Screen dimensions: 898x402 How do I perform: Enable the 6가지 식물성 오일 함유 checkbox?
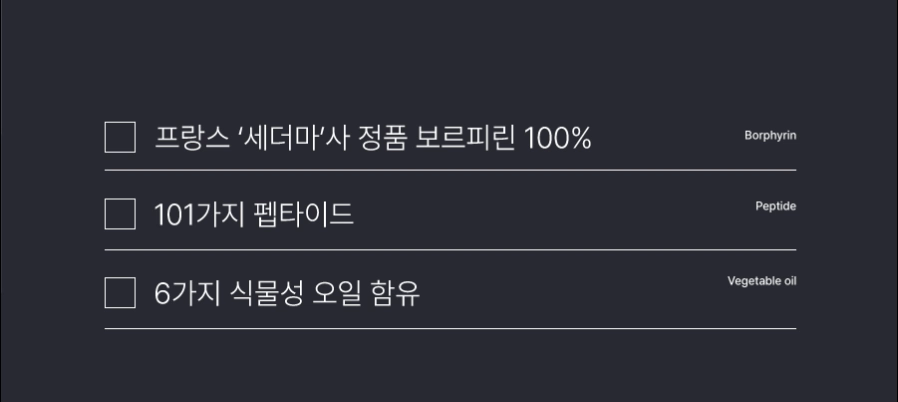click(x=120, y=293)
